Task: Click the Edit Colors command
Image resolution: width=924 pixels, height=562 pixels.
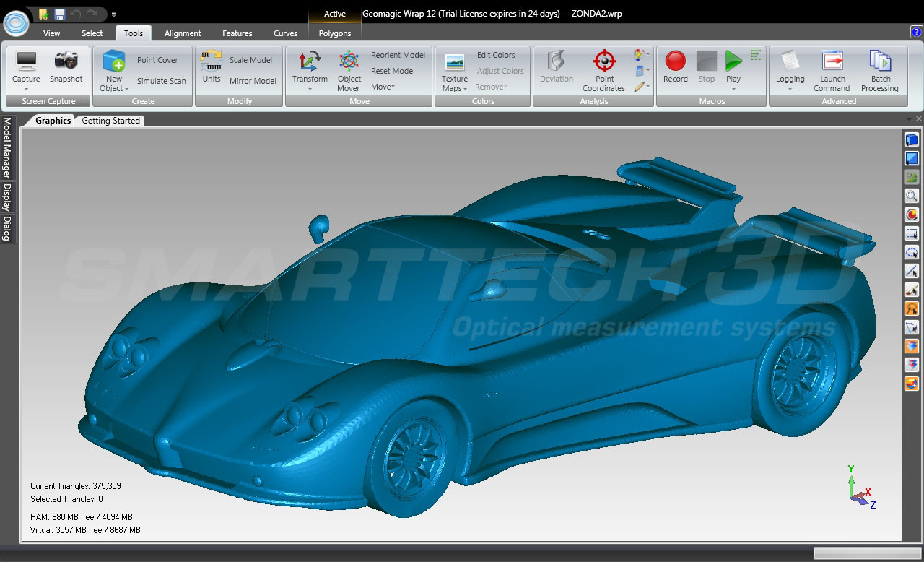Action: (496, 55)
